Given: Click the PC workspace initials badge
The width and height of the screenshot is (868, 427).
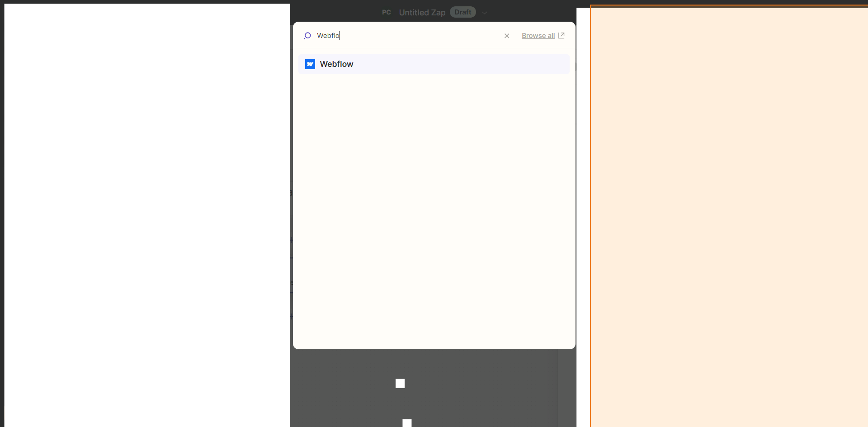Looking at the screenshot, I should pyautogui.click(x=387, y=12).
